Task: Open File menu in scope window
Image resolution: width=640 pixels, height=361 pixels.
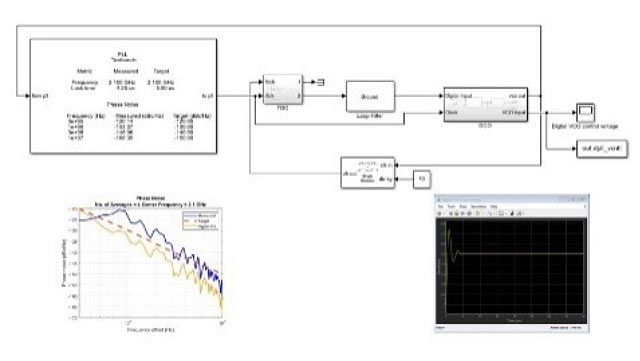Action: coord(441,207)
